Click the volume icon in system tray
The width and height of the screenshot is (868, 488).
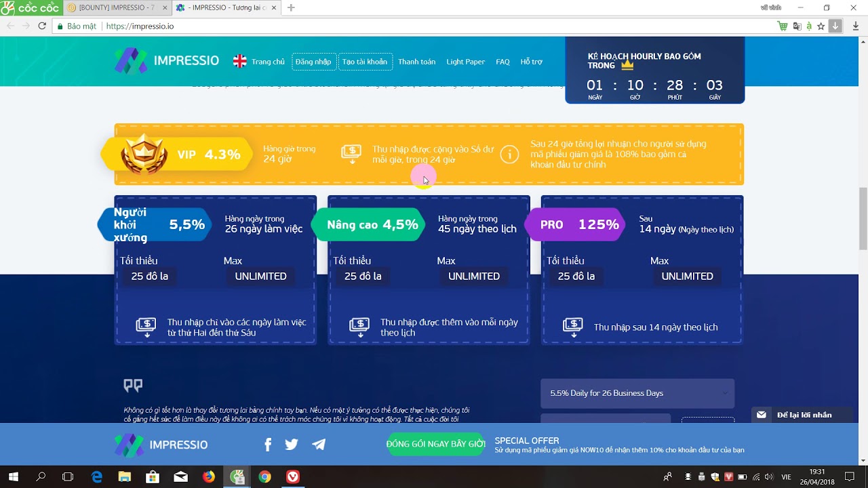[x=770, y=477]
